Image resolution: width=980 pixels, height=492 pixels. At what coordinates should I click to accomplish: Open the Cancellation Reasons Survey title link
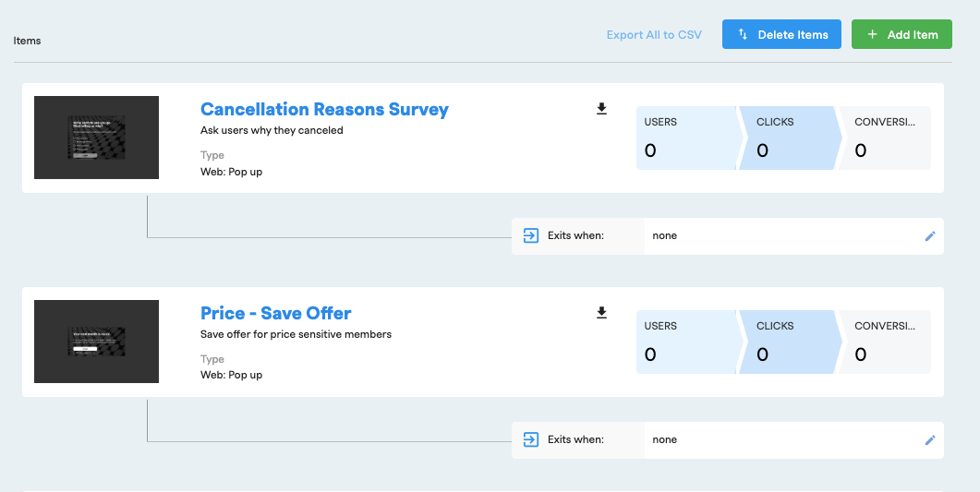(324, 109)
